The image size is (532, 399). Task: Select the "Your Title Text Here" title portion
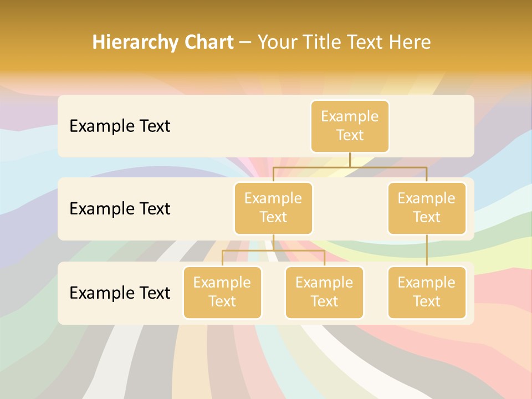point(344,42)
